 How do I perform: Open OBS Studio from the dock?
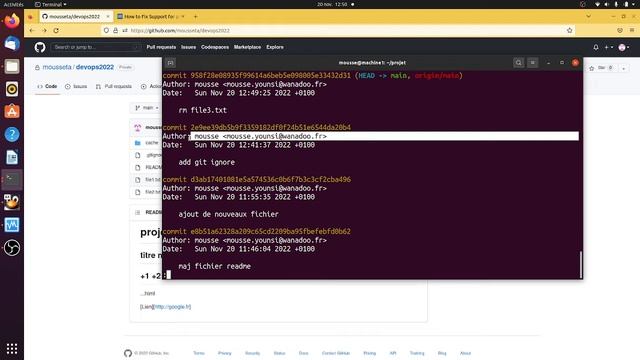point(12,248)
